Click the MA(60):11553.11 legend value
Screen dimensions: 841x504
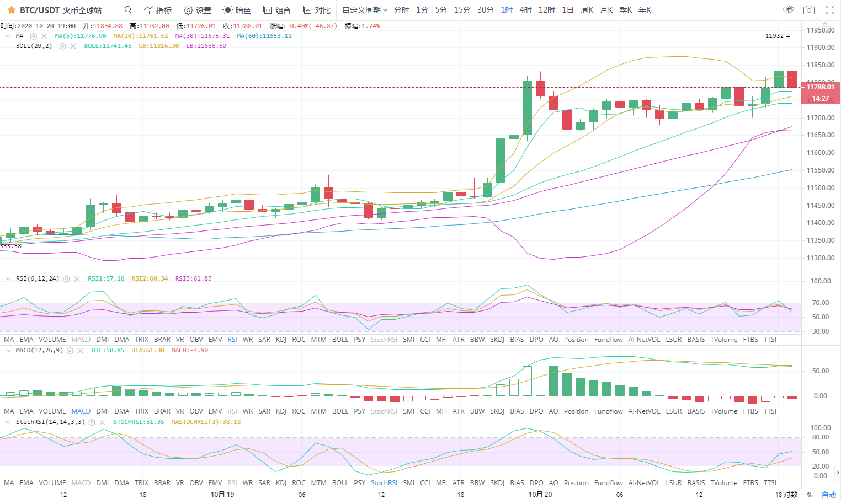pos(264,36)
